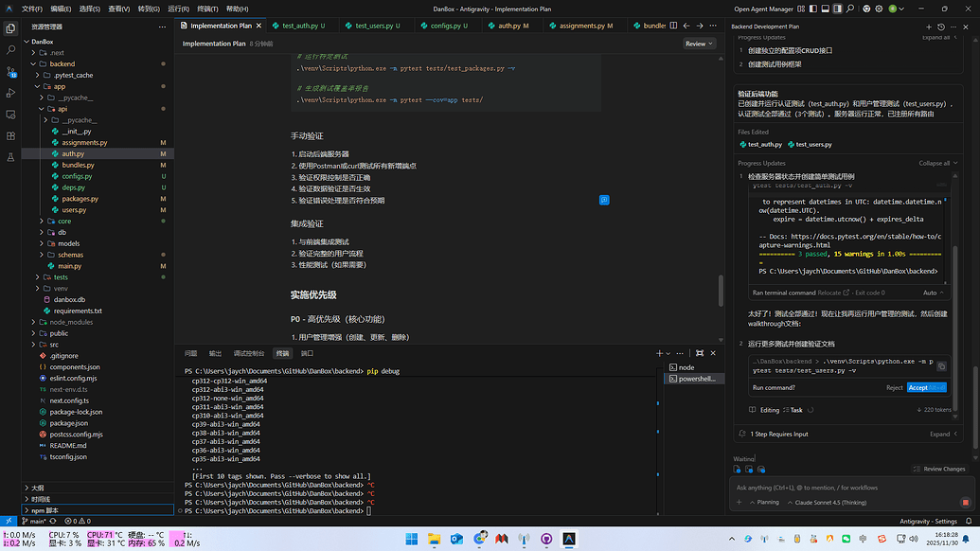The width and height of the screenshot is (980, 551).
Task: Add context with plus icon in chat input
Action: coord(739,503)
